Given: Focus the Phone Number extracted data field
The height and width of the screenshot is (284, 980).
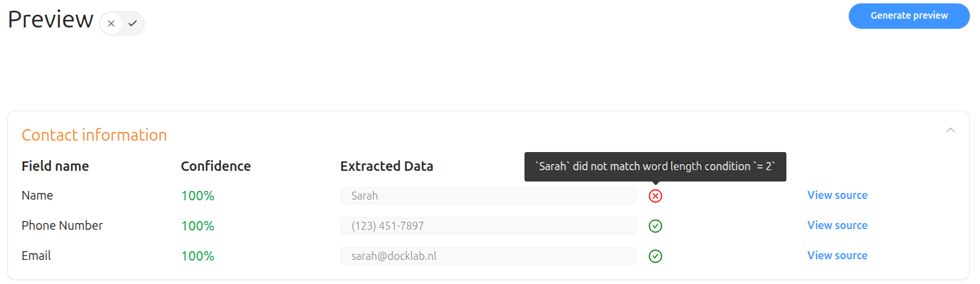Looking at the screenshot, I should [488, 226].
